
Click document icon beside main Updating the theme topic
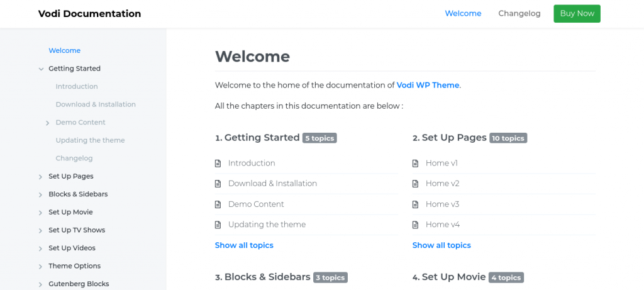218,225
